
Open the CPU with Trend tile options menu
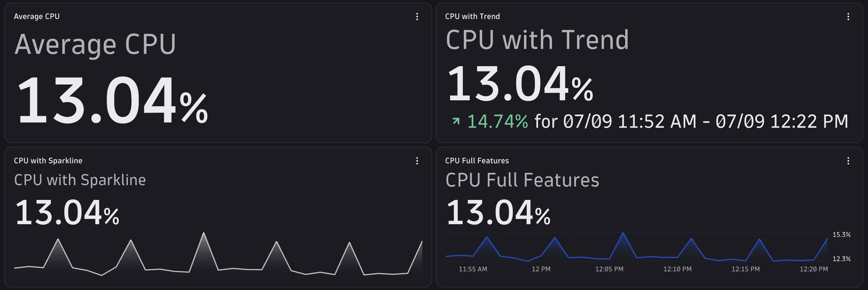pyautogui.click(x=848, y=17)
